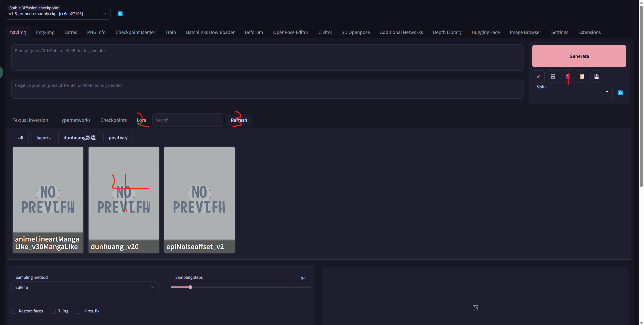This screenshot has width=644, height=325.
Task: Click the image placeholder icon in output panel
Action: [x=475, y=308]
